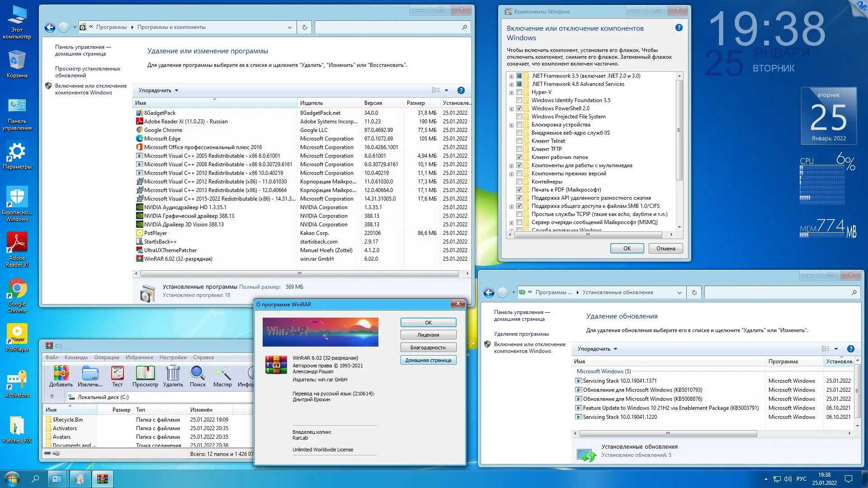Viewport: 868px width, 488px height.
Task: Check the Клиент Telnet component
Action: point(519,141)
